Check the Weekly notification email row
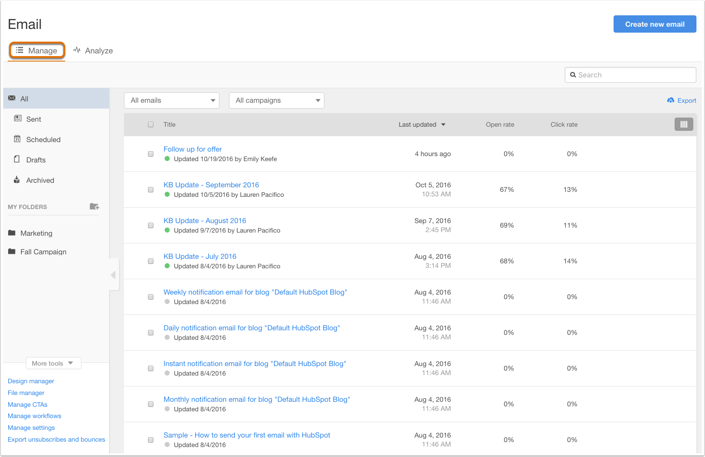Image resolution: width=705 pixels, height=457 pixels. click(x=151, y=297)
